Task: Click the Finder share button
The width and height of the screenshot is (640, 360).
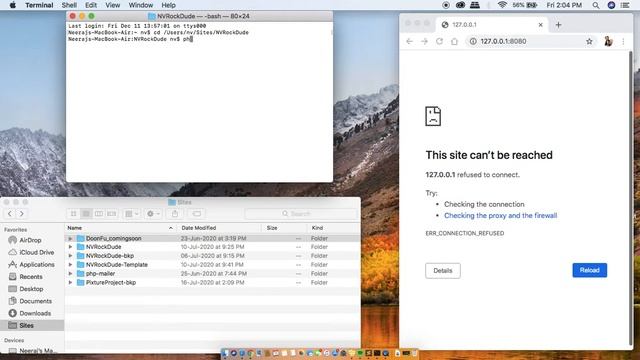Action: pos(175,213)
